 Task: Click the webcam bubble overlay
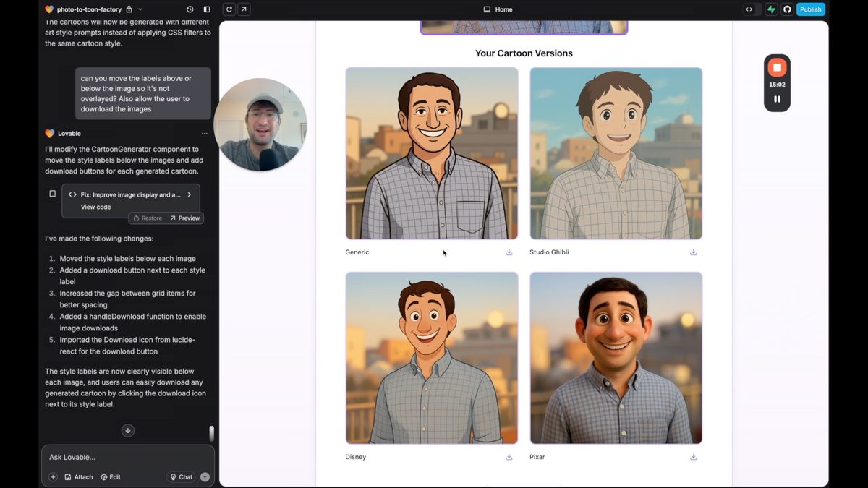260,124
